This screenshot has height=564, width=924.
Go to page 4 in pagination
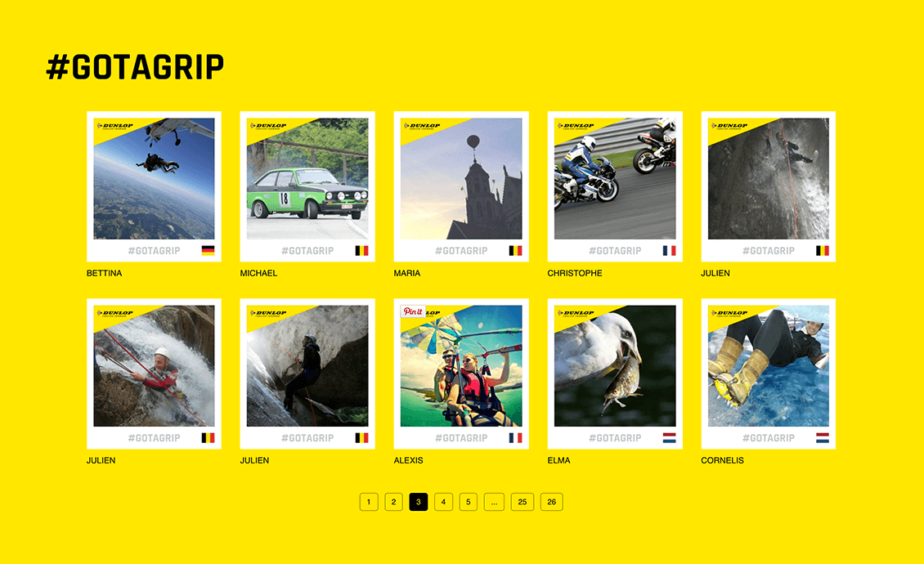[x=443, y=502]
